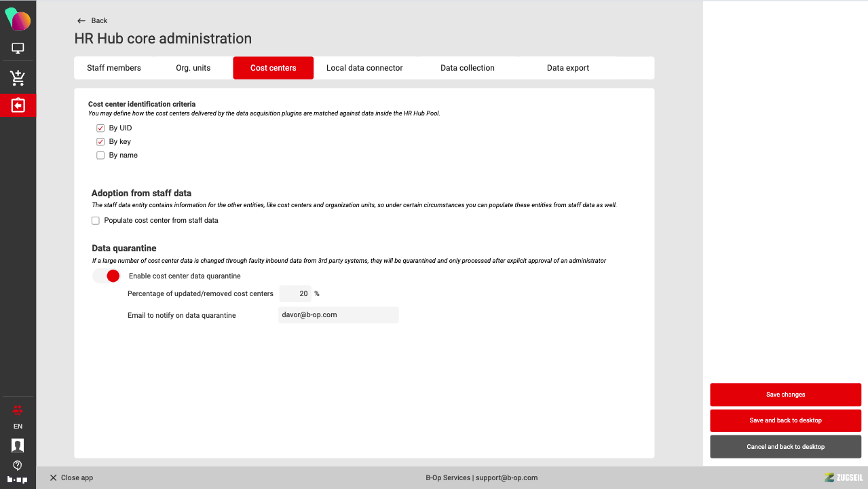Image resolution: width=868 pixels, height=489 pixels.
Task: Open the Local data connector tab
Action: pyautogui.click(x=364, y=68)
